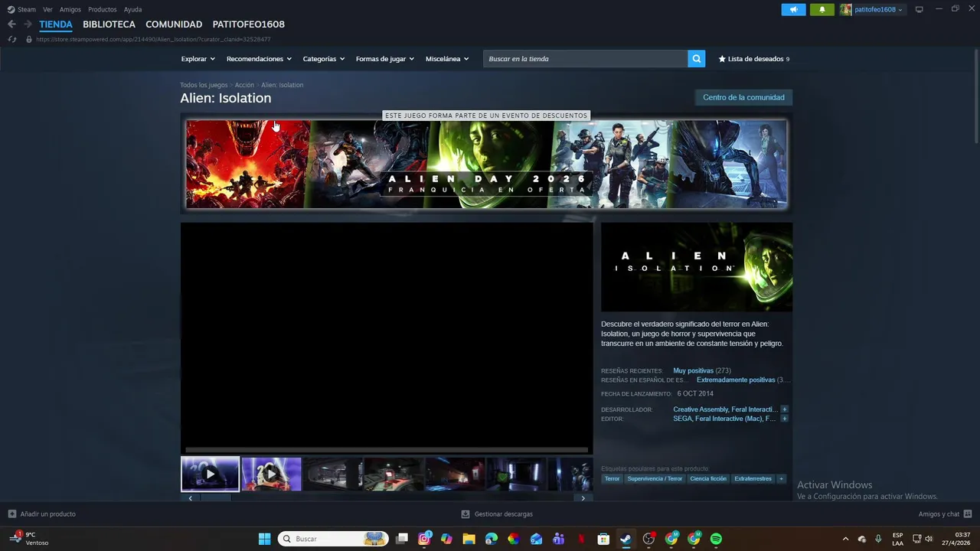The height and width of the screenshot is (551, 980).
Task: Click the Big Picture mode monitor icon
Action: click(920, 9)
